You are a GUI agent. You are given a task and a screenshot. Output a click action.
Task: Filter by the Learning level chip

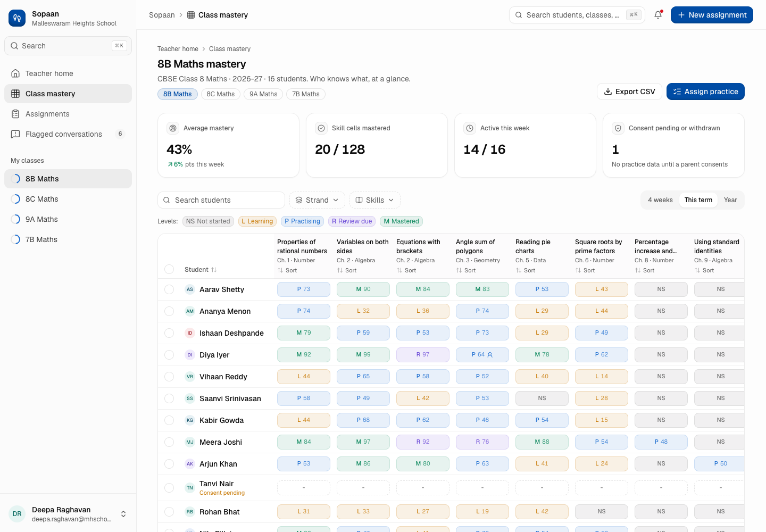[x=257, y=221]
